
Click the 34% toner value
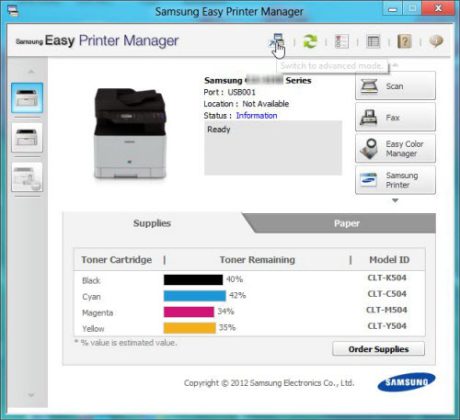(x=226, y=311)
